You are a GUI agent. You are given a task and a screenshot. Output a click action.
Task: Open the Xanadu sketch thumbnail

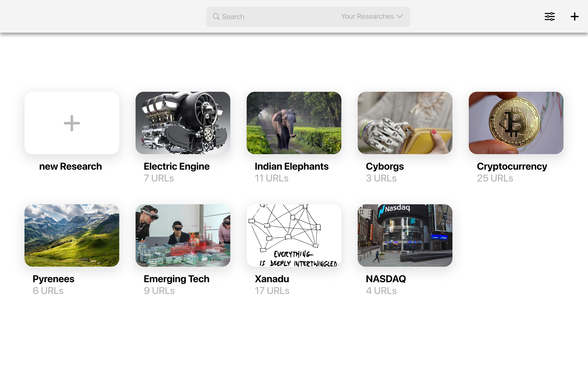click(x=294, y=235)
